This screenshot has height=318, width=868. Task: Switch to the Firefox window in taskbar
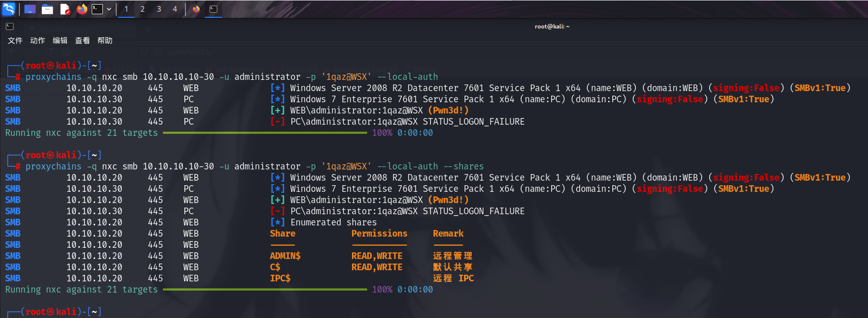(196, 9)
